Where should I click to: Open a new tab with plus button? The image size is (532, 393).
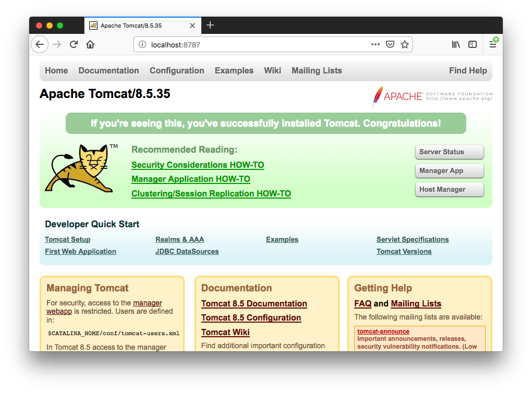210,25
